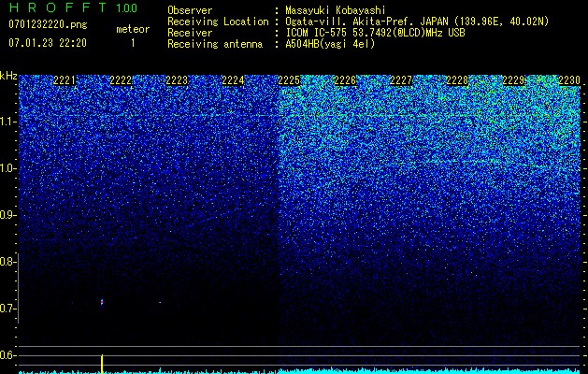Select the filename 0701232220.png
The height and width of the screenshot is (374, 588).
point(48,25)
